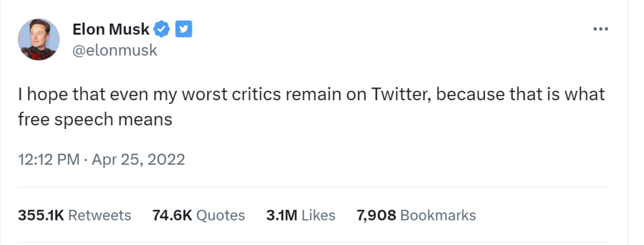The height and width of the screenshot is (245, 644).
Task: Open the three-dot more options menu
Action: (601, 29)
